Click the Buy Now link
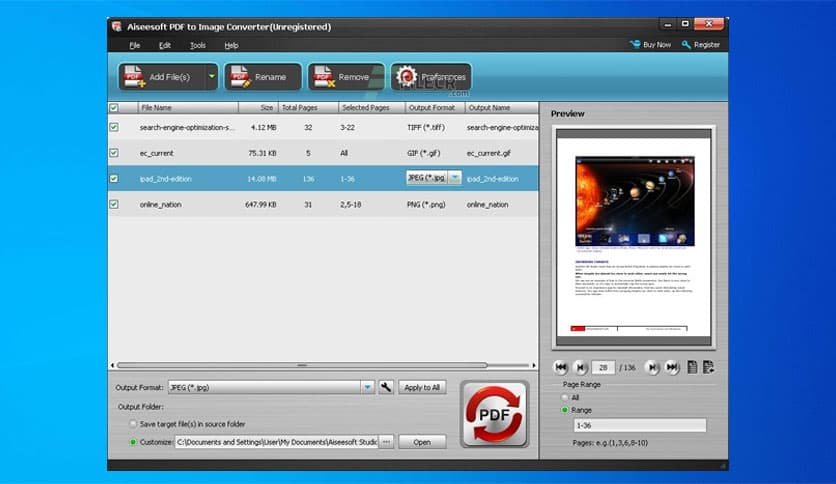The height and width of the screenshot is (484, 836). [x=650, y=45]
